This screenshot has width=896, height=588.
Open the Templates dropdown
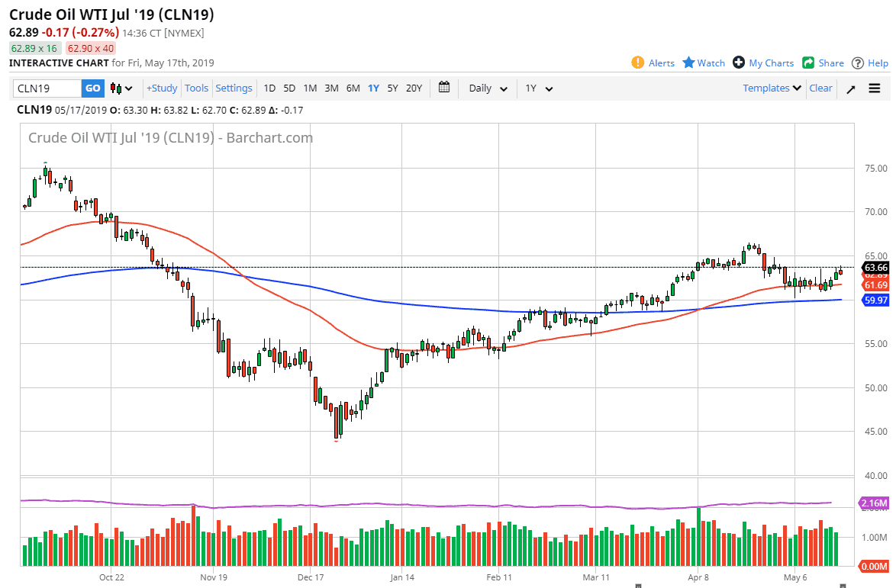(x=772, y=88)
